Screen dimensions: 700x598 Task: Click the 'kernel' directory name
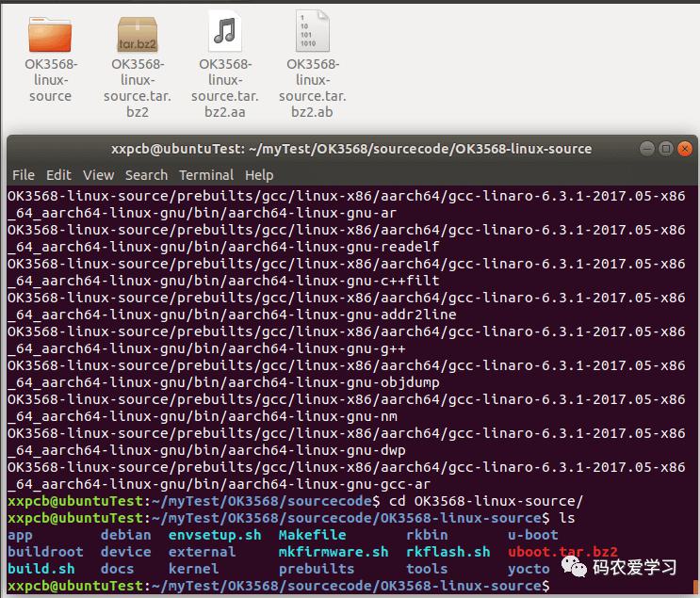point(193,569)
